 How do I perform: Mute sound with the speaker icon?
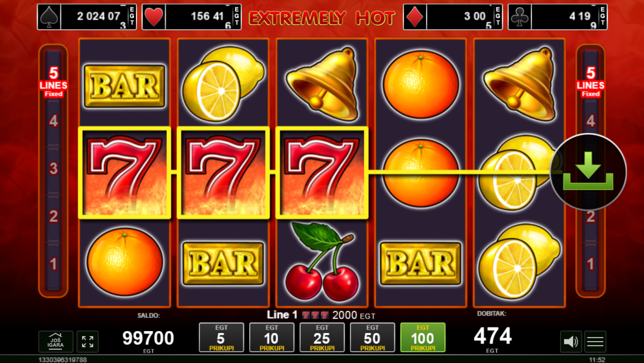tap(571, 341)
